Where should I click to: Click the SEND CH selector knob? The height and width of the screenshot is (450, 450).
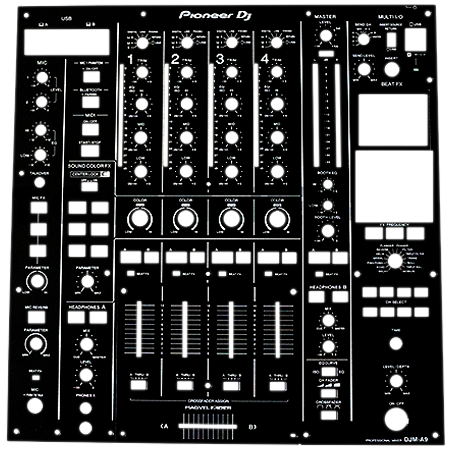363,39
